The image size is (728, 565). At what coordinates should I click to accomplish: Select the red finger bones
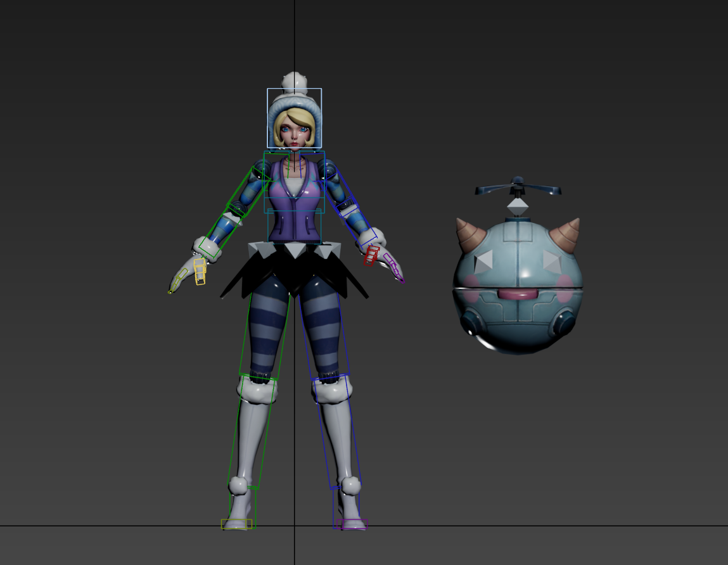(x=371, y=255)
